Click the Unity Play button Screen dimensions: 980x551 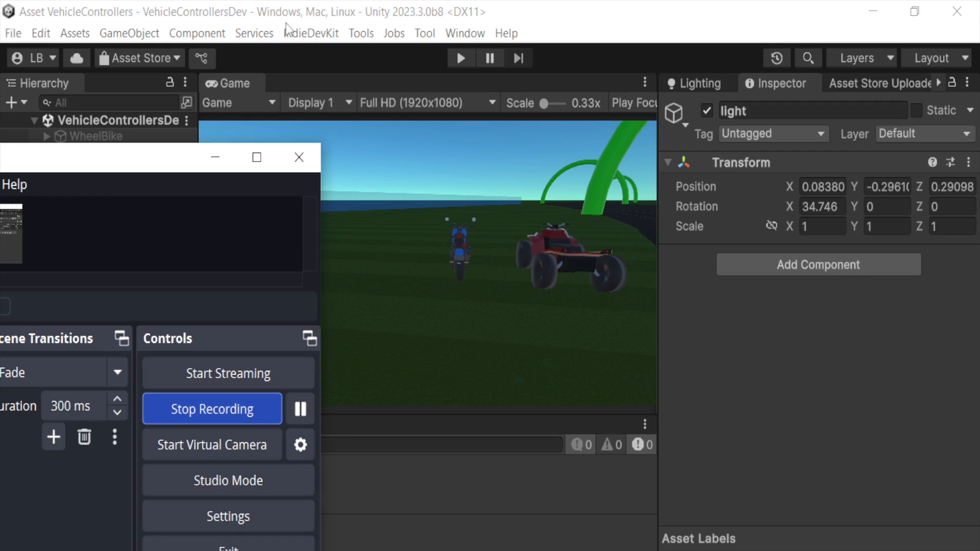460,58
